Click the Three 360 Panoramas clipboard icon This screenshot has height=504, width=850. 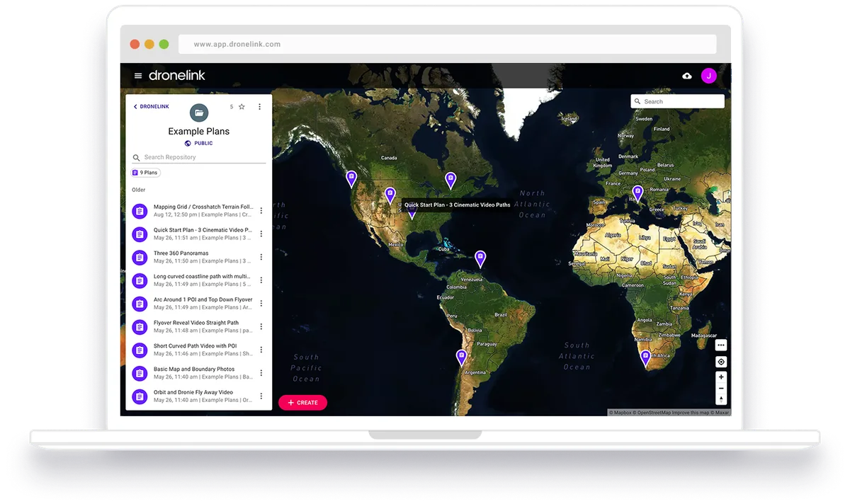(140, 257)
